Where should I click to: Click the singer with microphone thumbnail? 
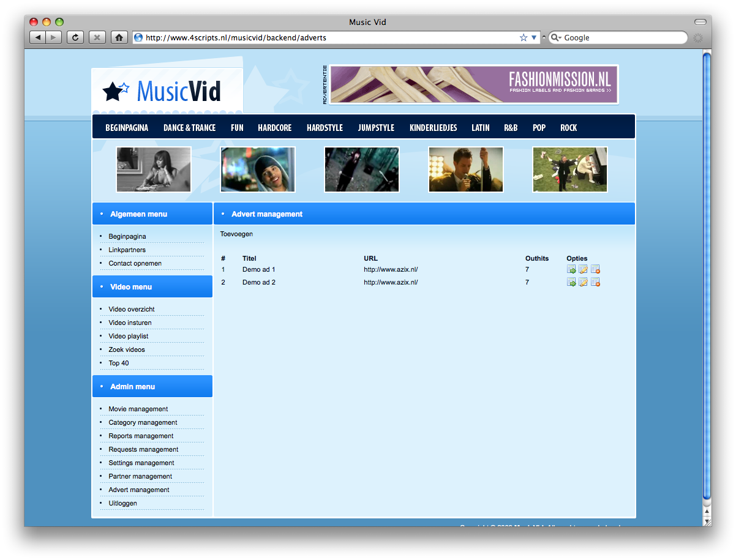click(x=466, y=170)
